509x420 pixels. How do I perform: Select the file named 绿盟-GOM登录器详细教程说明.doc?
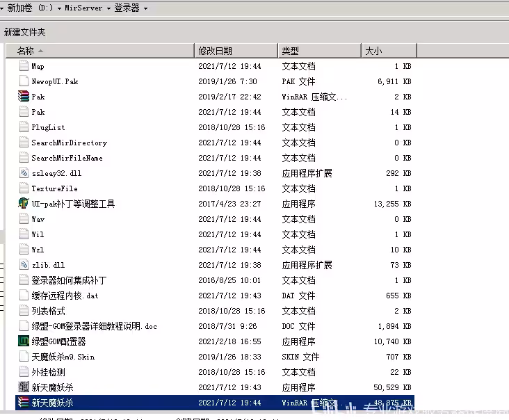pyautogui.click(x=94, y=326)
